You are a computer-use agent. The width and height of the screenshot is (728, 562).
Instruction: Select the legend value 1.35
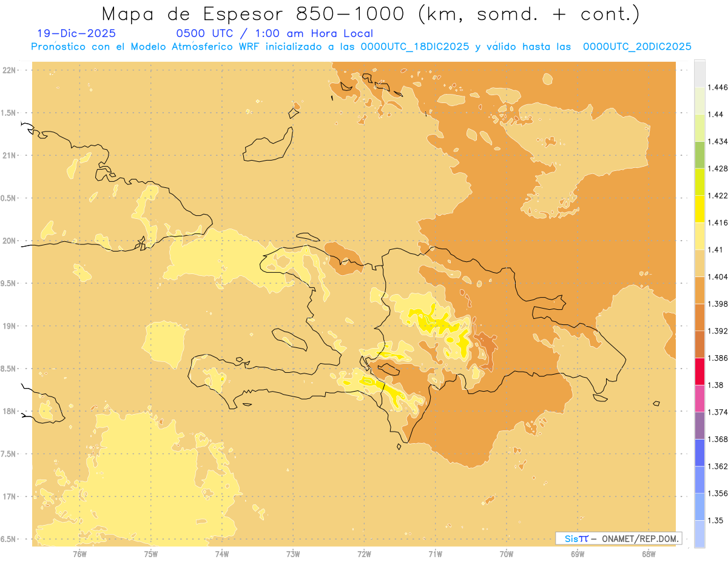point(716,520)
